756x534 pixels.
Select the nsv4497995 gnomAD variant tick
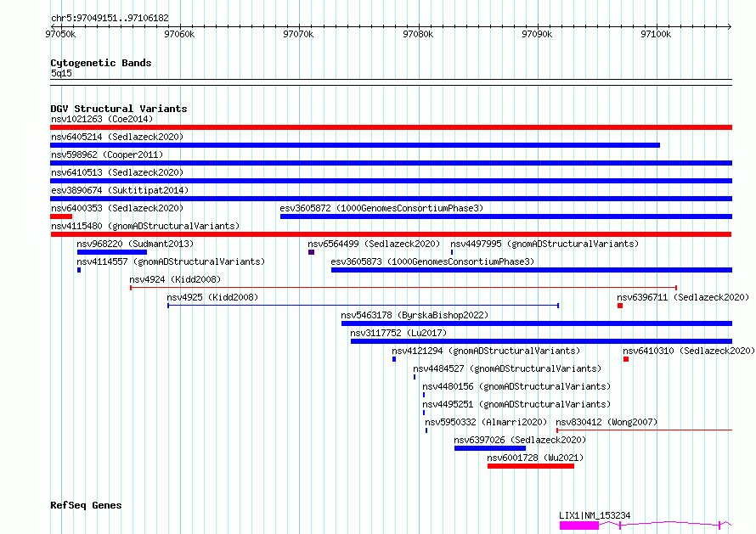(x=452, y=252)
